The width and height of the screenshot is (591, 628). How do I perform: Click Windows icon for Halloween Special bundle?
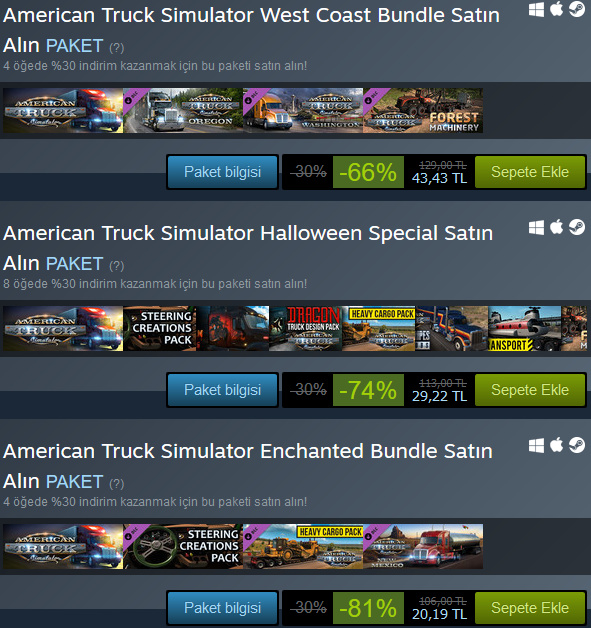pos(536,227)
